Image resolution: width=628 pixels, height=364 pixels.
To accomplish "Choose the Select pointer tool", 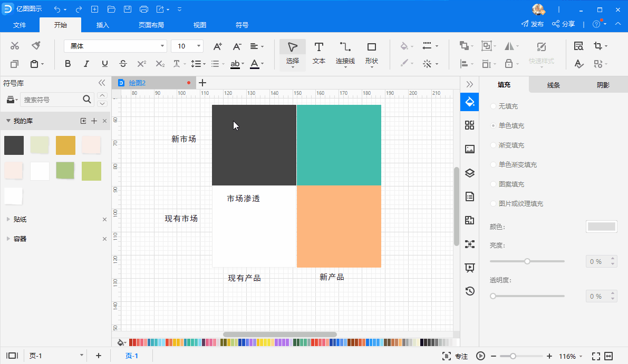I will 292,54.
